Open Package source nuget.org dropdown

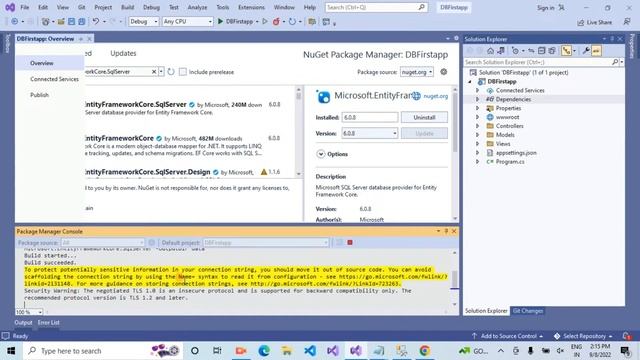point(416,72)
